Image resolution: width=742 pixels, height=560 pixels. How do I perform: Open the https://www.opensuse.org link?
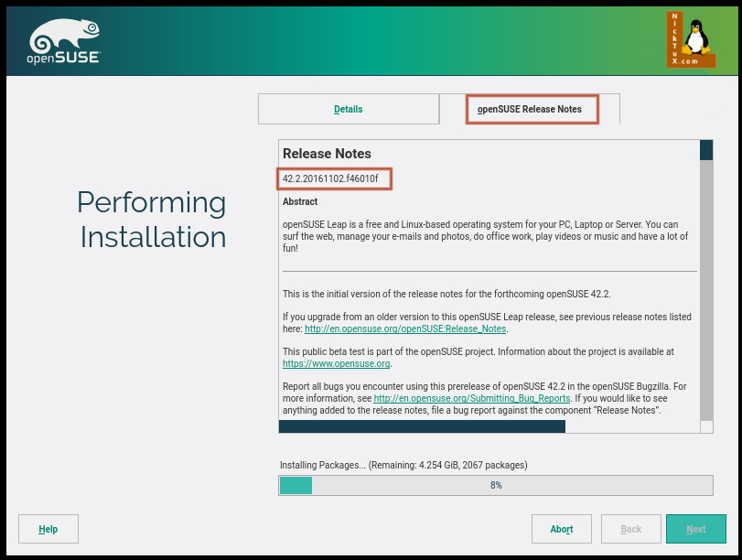337,363
